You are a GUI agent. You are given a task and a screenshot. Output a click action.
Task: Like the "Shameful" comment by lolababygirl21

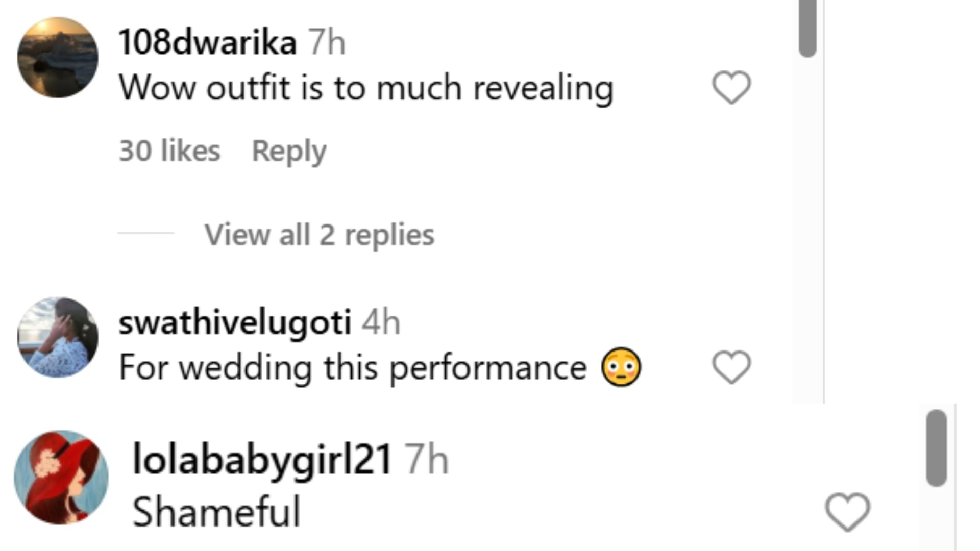point(847,512)
